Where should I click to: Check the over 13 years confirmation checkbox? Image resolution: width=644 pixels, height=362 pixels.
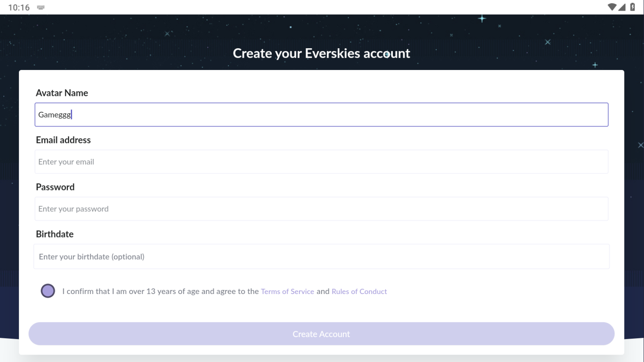pos(48,291)
